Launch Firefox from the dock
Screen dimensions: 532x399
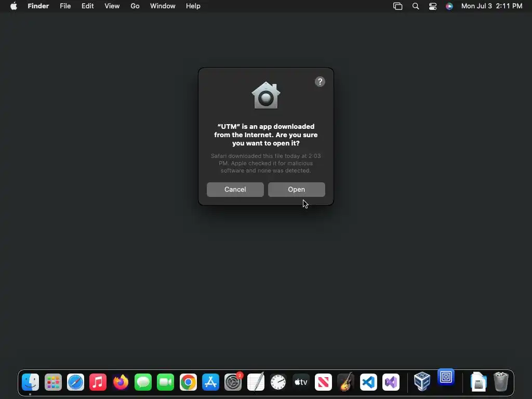[x=121, y=382]
